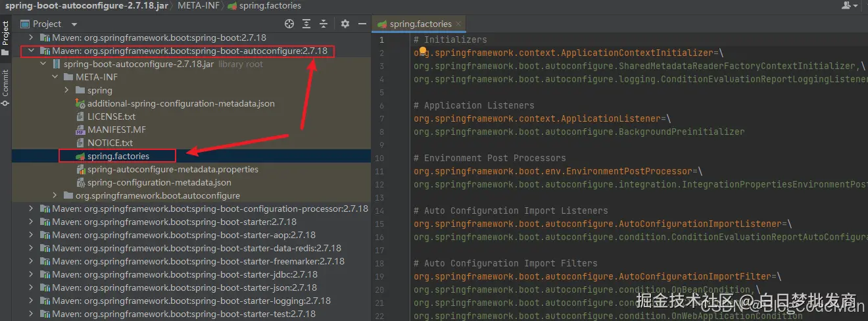Screen dimensions: 868x321
Task: Expand spring-boot-starter-logging:2.7.18 library
Action: coord(31,301)
